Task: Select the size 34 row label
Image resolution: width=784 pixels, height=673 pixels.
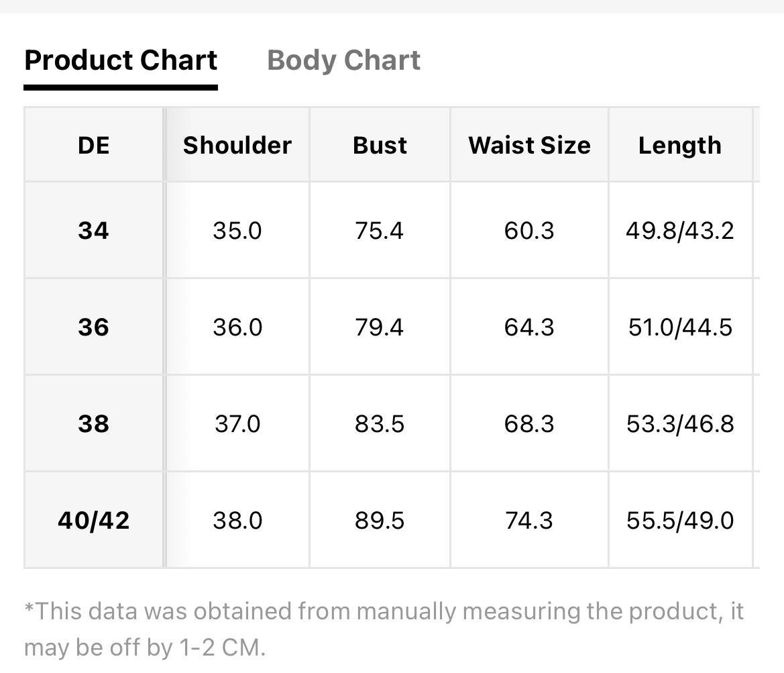Action: (93, 231)
